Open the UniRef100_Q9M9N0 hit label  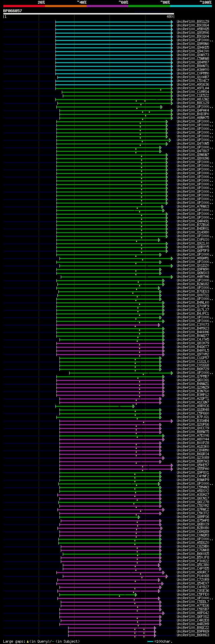coord(193,44)
